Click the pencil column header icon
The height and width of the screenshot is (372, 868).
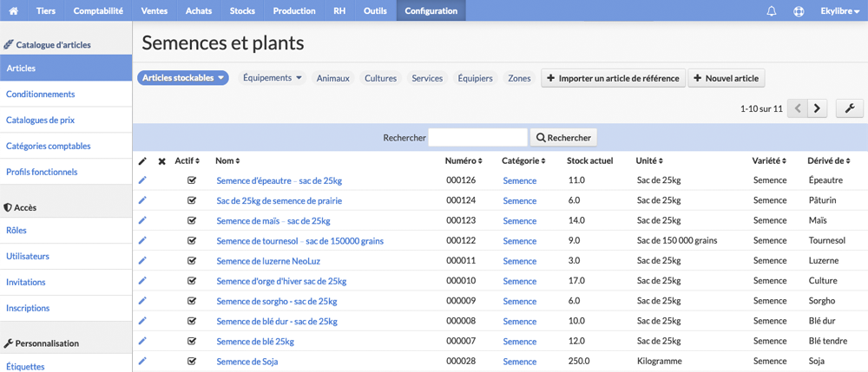point(142,160)
